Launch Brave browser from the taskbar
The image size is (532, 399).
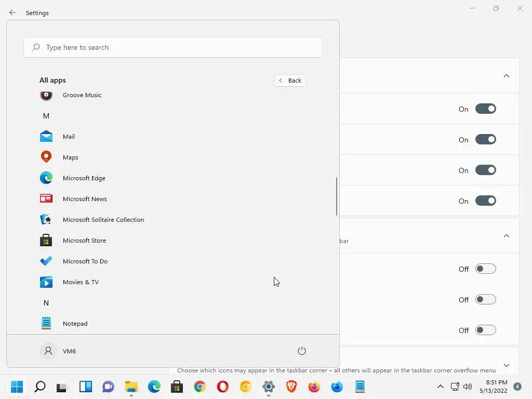[291, 387]
